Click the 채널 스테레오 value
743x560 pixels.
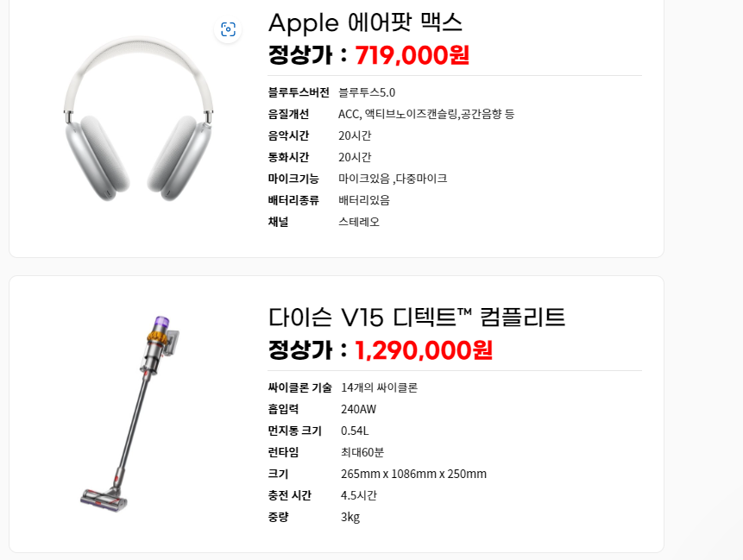coord(359,222)
